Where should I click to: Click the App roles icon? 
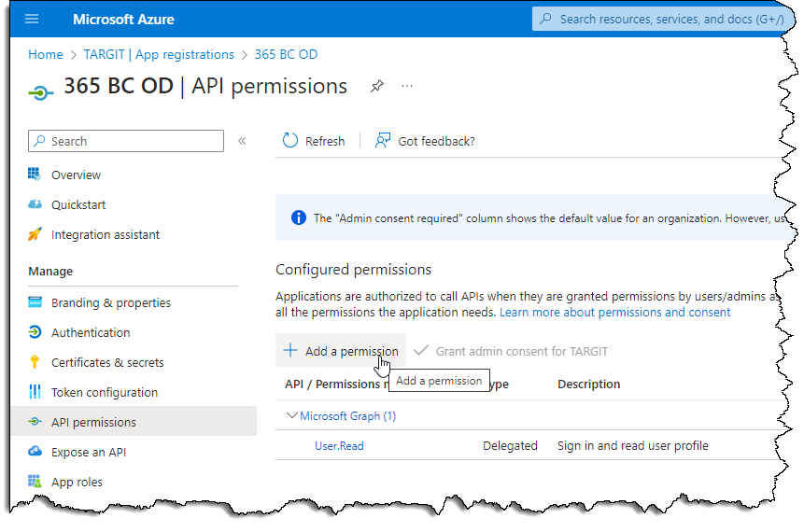[x=35, y=482]
